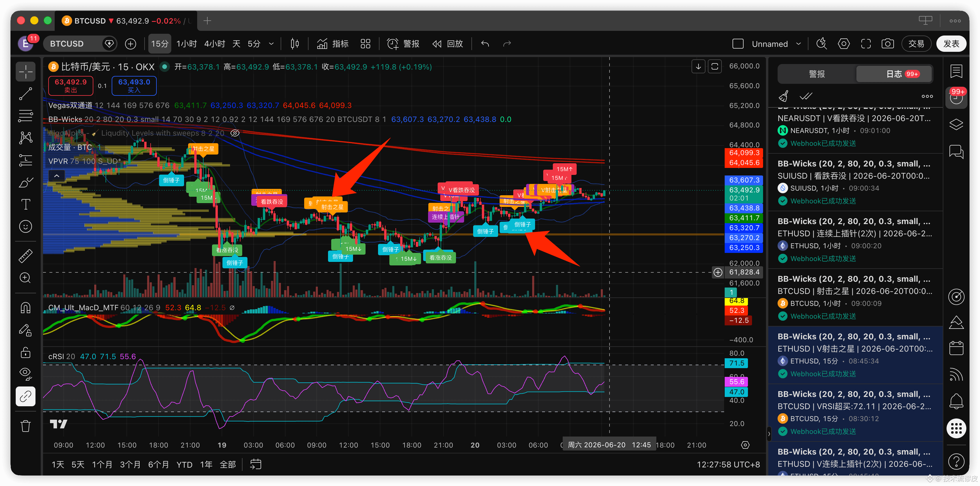
Task: Toggle lock all drawing tools
Action: click(x=26, y=352)
